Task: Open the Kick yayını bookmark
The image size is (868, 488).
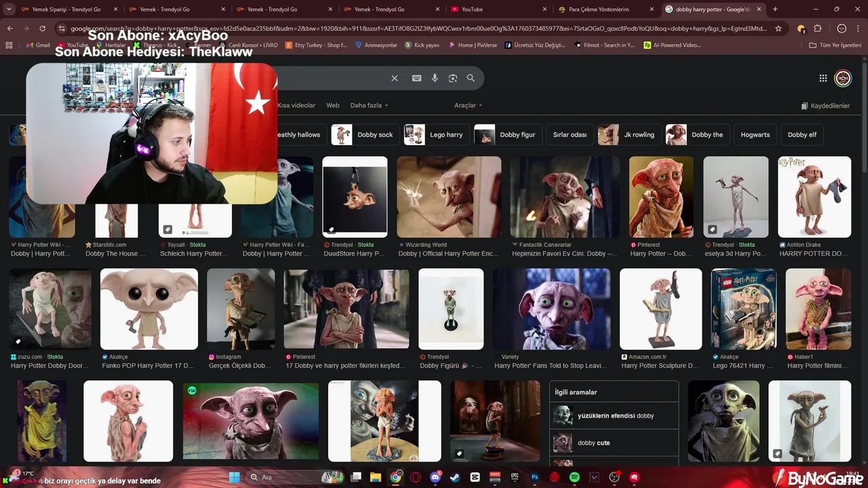Action: click(x=422, y=45)
